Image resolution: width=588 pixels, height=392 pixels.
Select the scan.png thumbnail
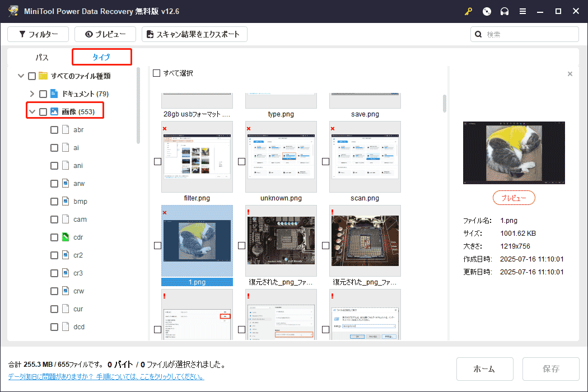(365, 156)
